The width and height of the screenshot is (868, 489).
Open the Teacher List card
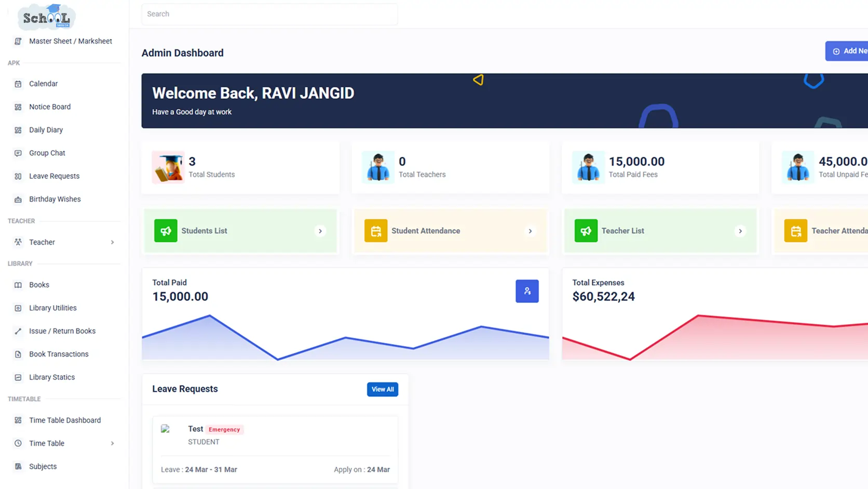(660, 231)
